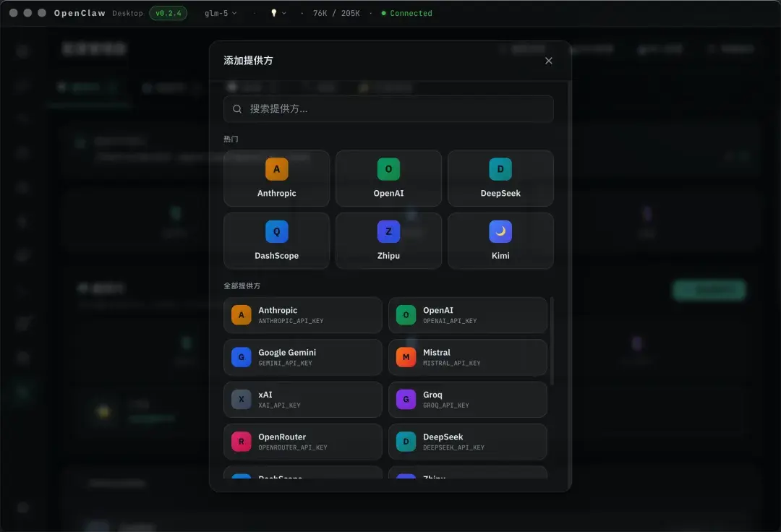Click the purple G Groq icon
The image size is (781, 532).
pyautogui.click(x=406, y=400)
